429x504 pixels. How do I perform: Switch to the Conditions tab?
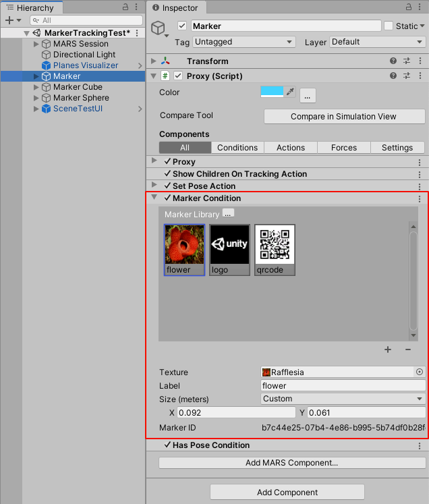(237, 148)
